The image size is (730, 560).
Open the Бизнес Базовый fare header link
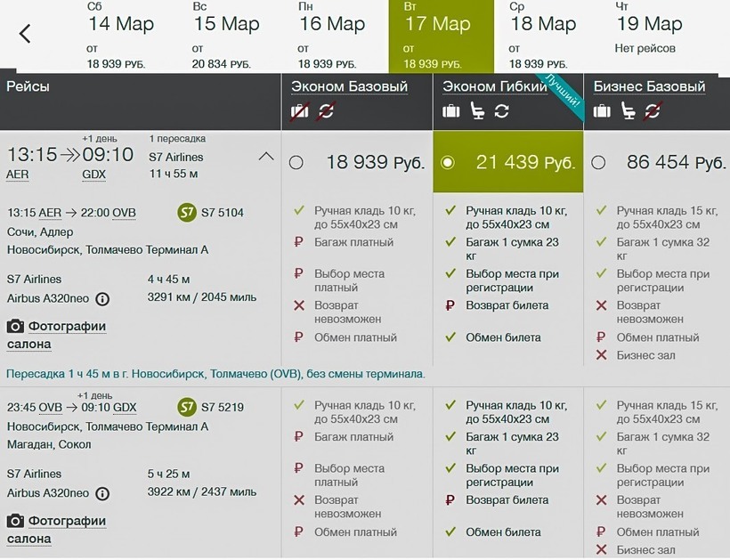tap(649, 86)
